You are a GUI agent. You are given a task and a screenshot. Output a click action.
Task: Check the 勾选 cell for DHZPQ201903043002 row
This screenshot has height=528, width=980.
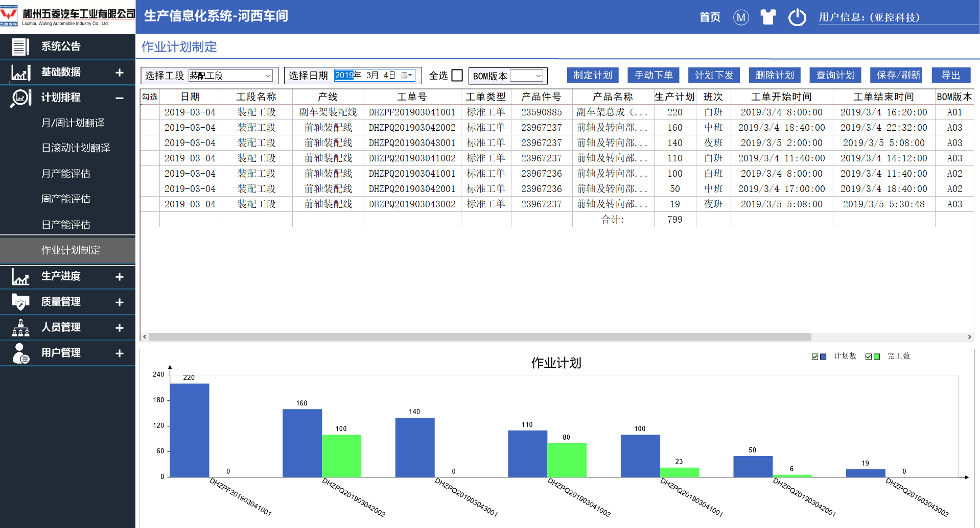tap(150, 204)
